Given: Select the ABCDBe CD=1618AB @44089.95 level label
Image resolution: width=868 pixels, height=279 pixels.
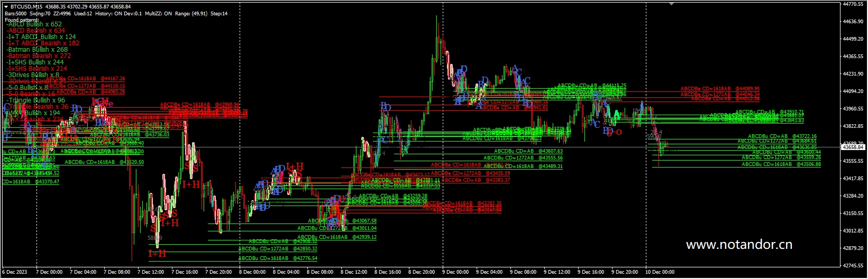Looking at the screenshot, I should tap(720, 89).
